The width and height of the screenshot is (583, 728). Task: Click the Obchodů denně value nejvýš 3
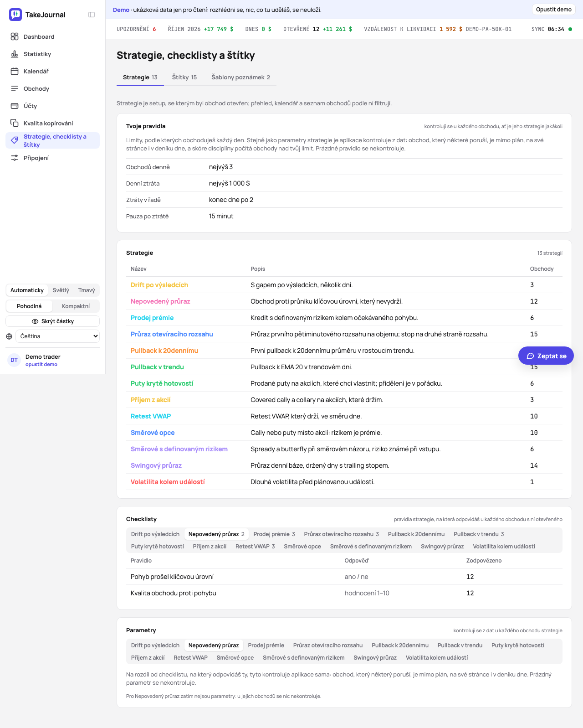[221, 167]
